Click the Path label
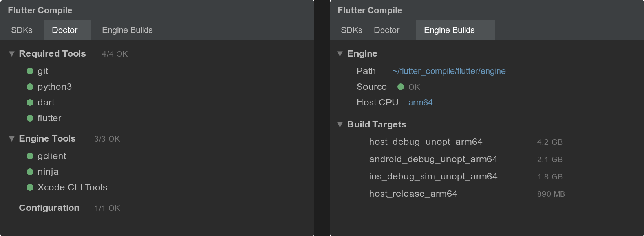Viewport: 644px width, 236px height. 366,71
